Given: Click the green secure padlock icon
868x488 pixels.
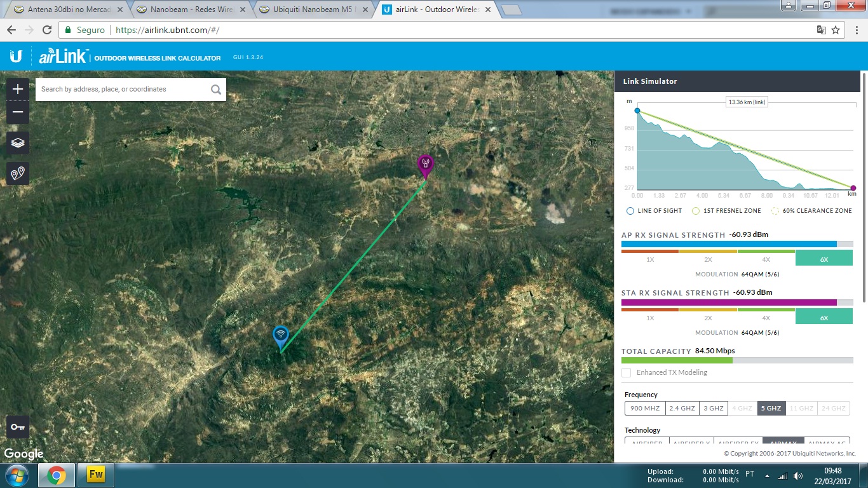Looking at the screenshot, I should [68, 30].
